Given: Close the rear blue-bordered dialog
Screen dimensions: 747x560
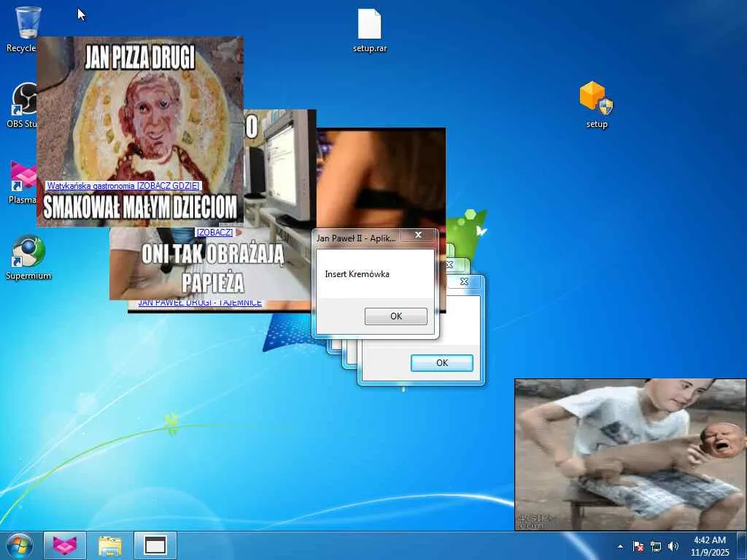Looking at the screenshot, I should [x=464, y=281].
